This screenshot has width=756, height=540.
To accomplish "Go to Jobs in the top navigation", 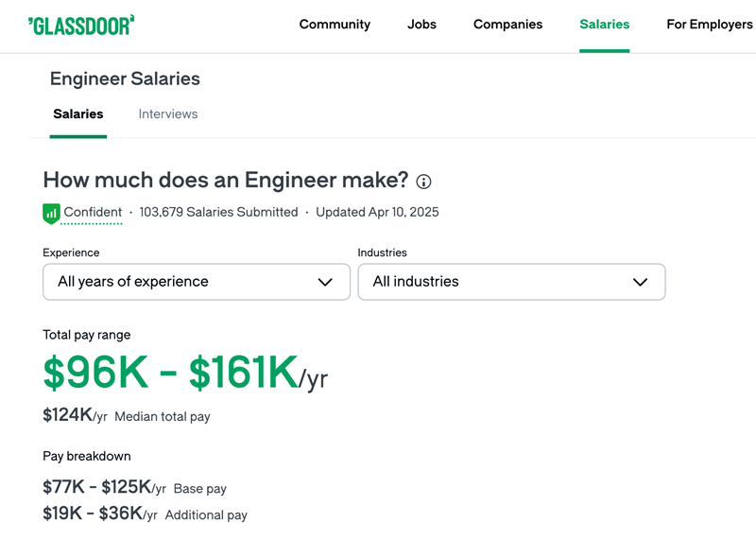I will tap(421, 25).
